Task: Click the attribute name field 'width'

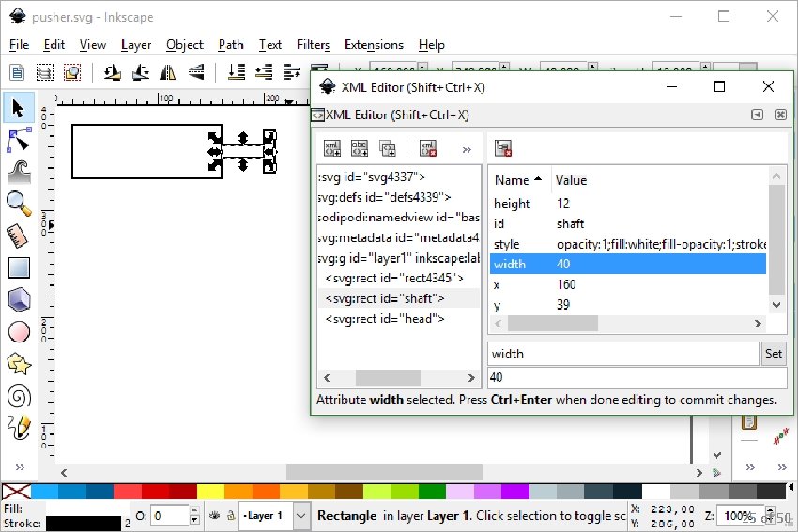Action: coord(623,354)
